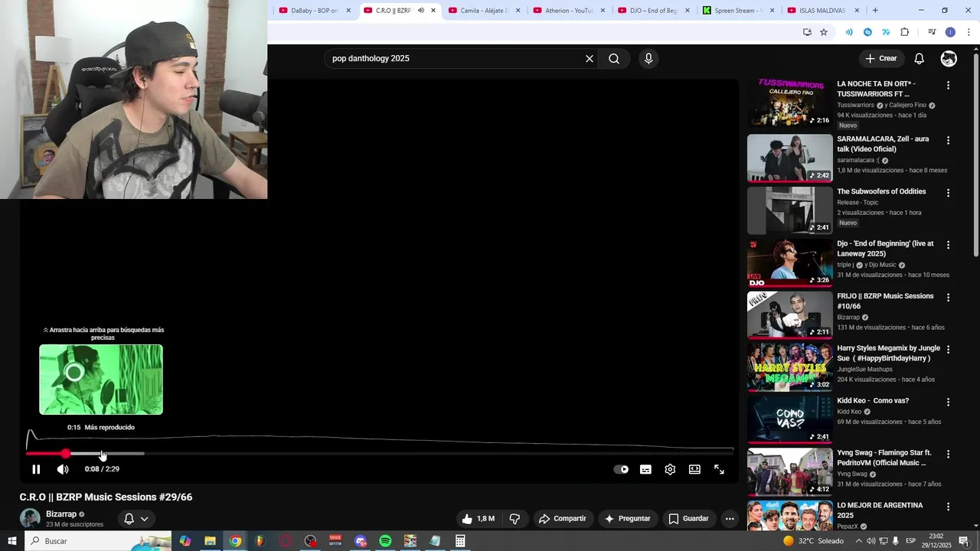Open the FRIJO || BZRP Music Sessions title

point(885,301)
